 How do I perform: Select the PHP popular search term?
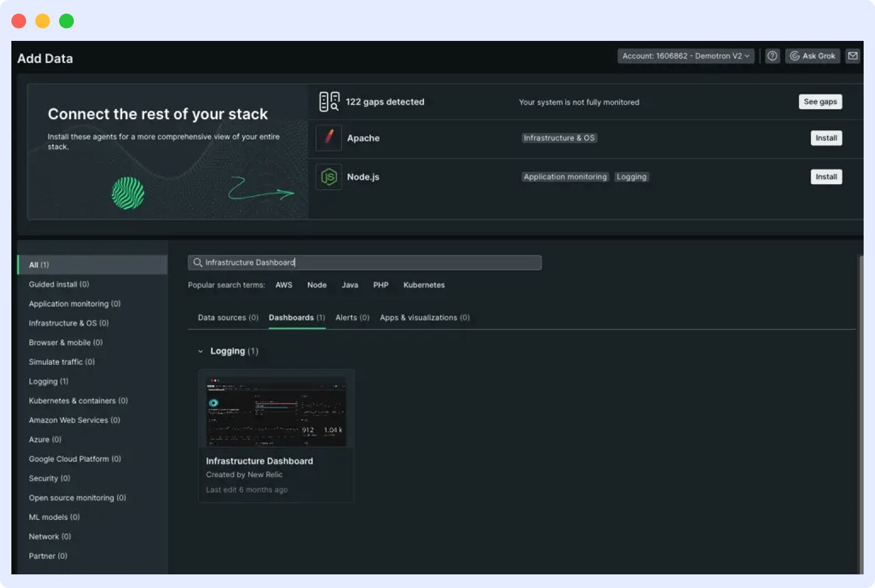tap(381, 285)
